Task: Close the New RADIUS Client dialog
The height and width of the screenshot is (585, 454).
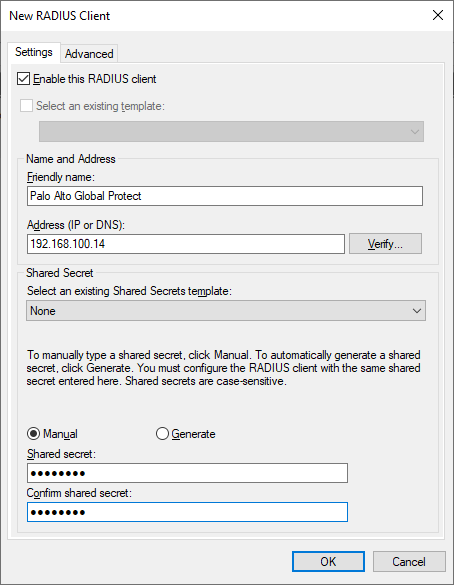Action: 438,15
